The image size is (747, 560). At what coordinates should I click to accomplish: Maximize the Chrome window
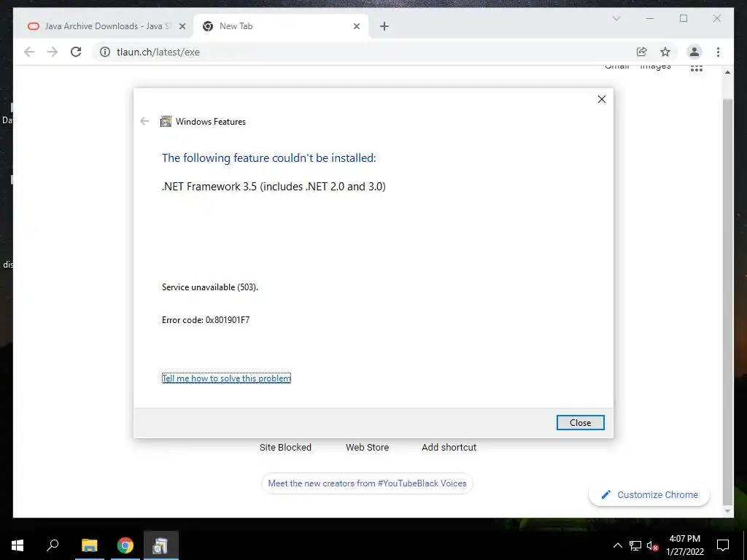pyautogui.click(x=684, y=18)
